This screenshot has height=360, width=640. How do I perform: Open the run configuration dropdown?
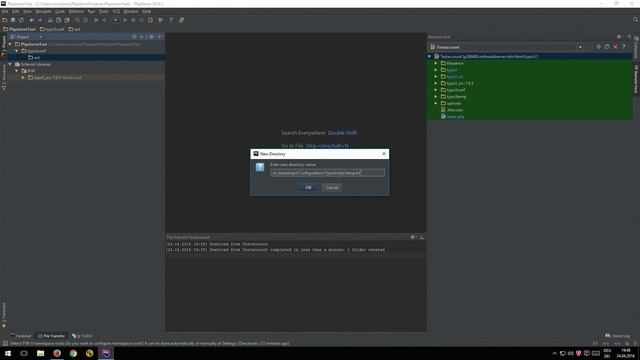tap(116, 20)
